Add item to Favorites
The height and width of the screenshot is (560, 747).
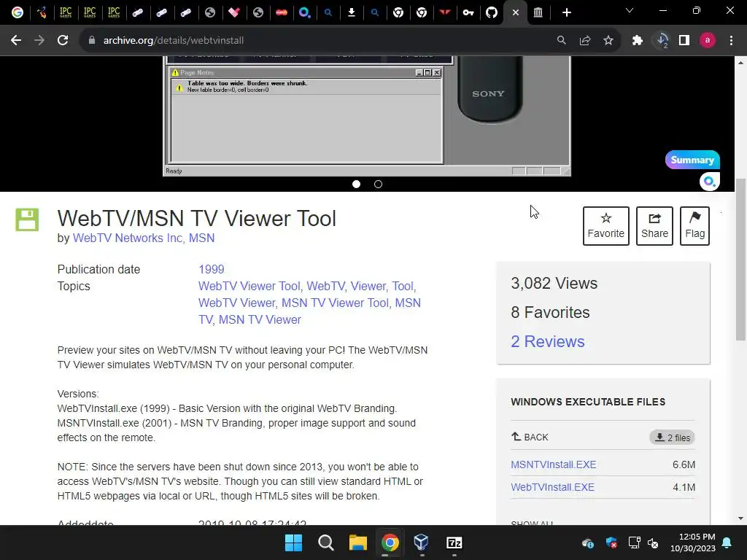(606, 226)
